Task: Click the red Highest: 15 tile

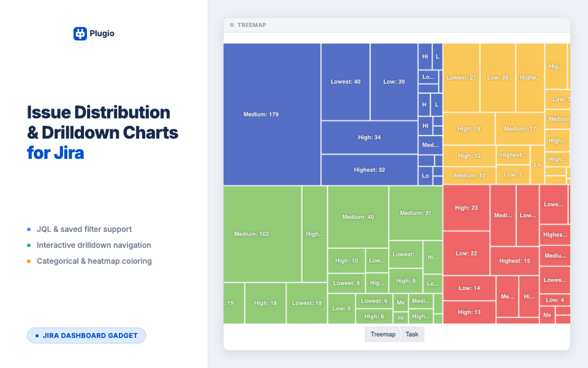Action: (x=514, y=261)
